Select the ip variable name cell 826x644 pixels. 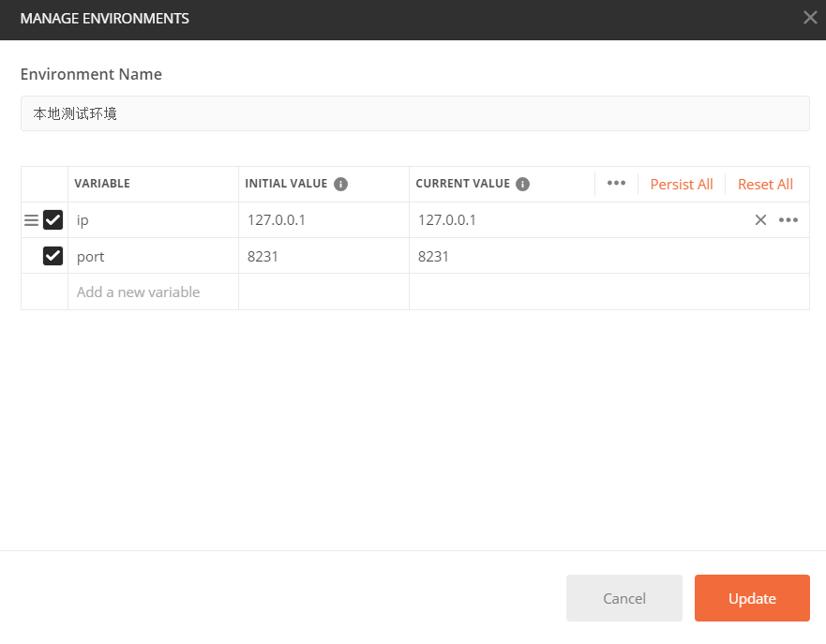[154, 220]
